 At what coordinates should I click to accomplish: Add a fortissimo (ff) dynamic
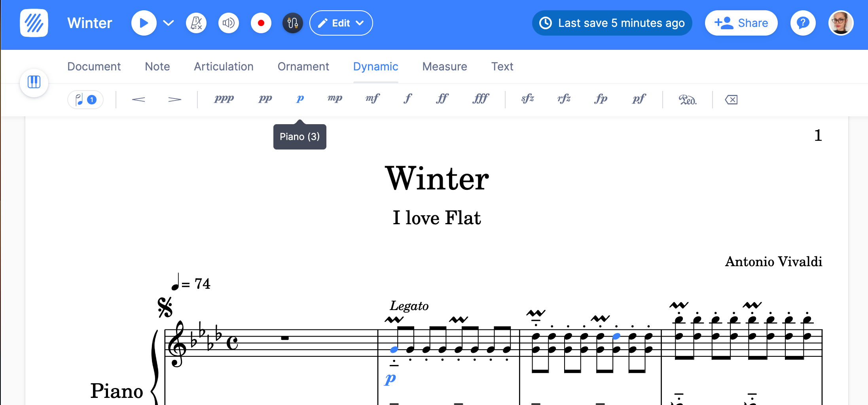[x=442, y=99]
